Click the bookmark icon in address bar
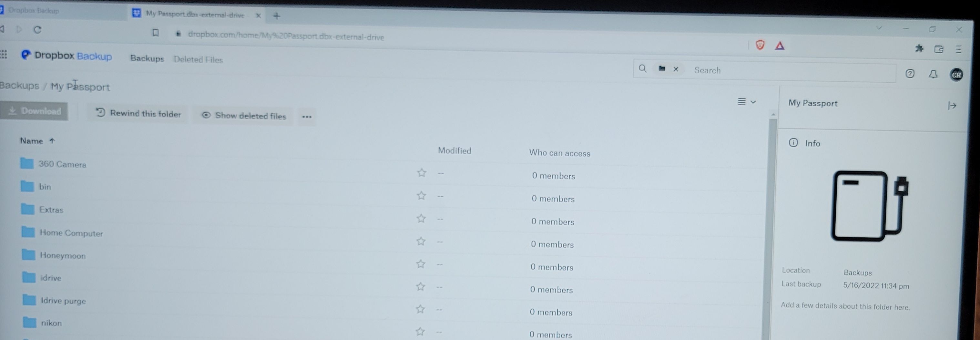The width and height of the screenshot is (980, 340). [155, 33]
